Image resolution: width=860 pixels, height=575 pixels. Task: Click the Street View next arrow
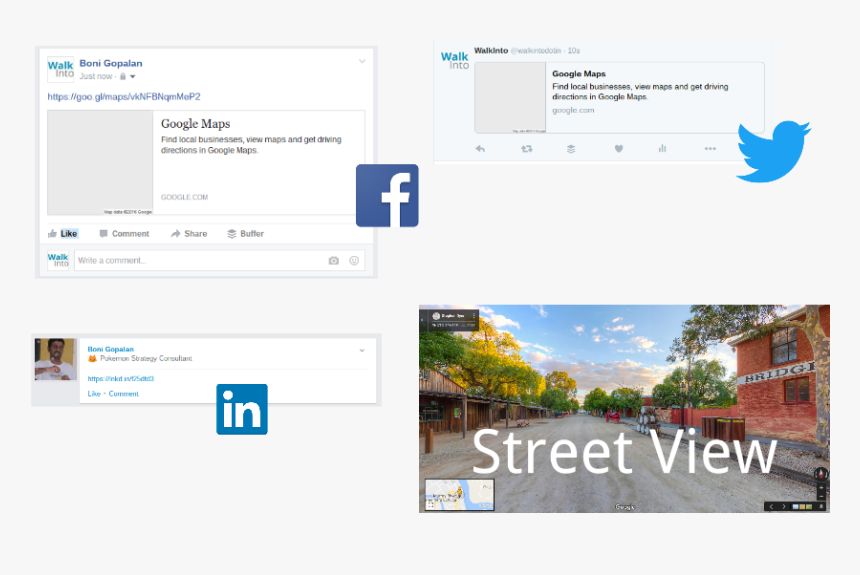click(784, 506)
